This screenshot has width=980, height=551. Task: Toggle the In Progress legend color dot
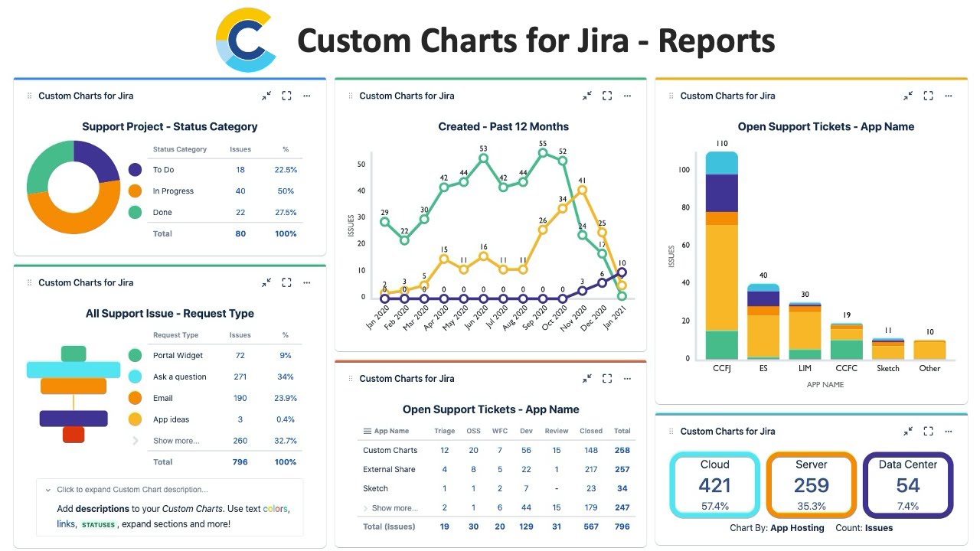pos(135,191)
